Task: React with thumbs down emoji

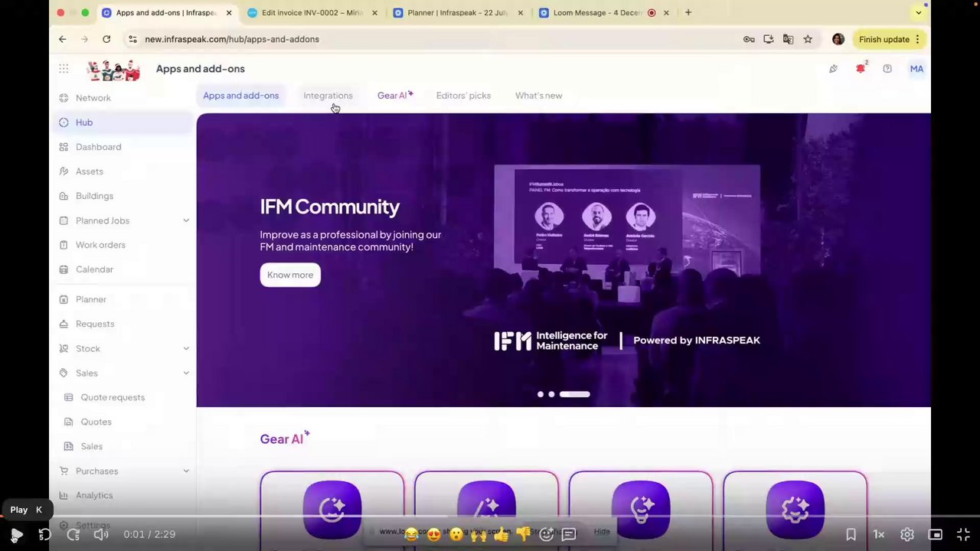Action: 524,534
